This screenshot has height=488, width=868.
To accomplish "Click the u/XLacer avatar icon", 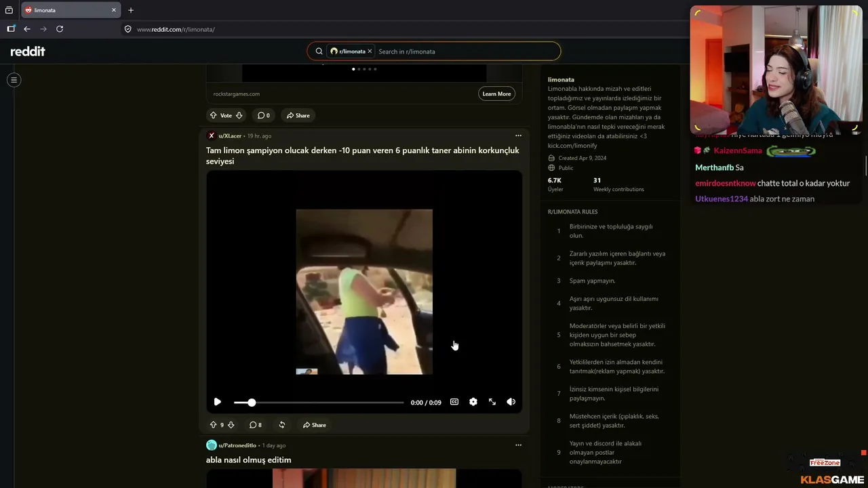I will (212, 136).
